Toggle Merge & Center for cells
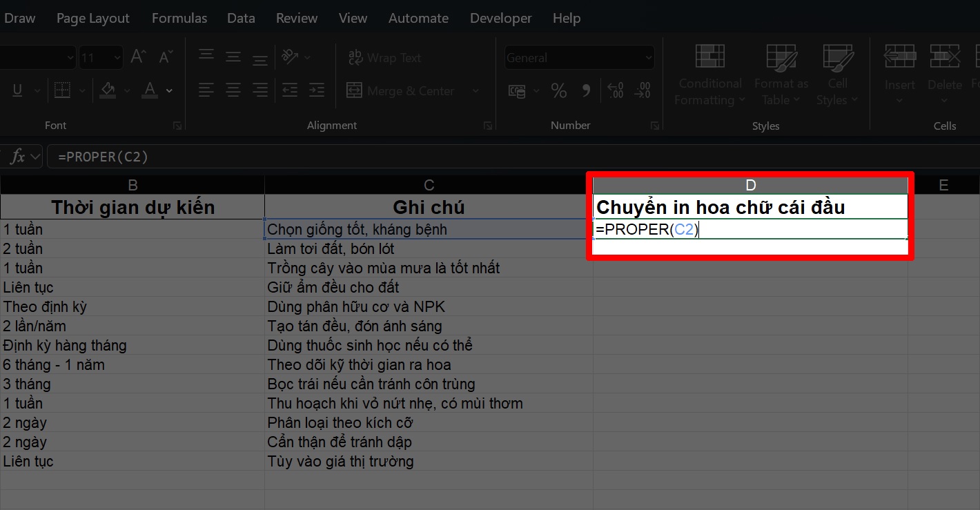The height and width of the screenshot is (510, 980). [x=401, y=91]
